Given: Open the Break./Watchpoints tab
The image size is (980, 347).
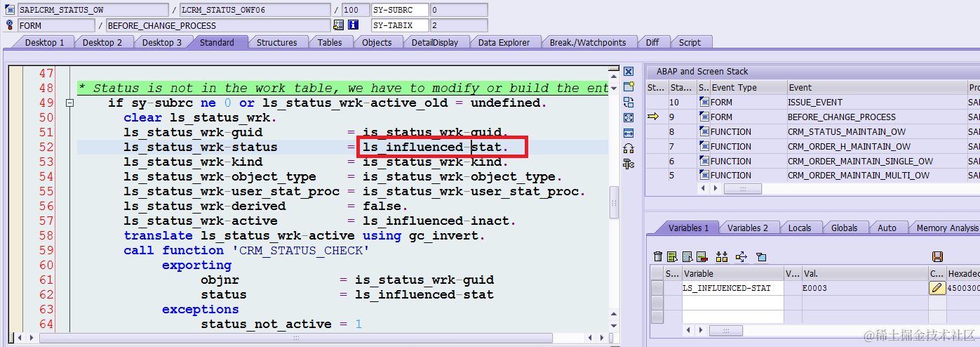Looking at the screenshot, I should point(588,42).
